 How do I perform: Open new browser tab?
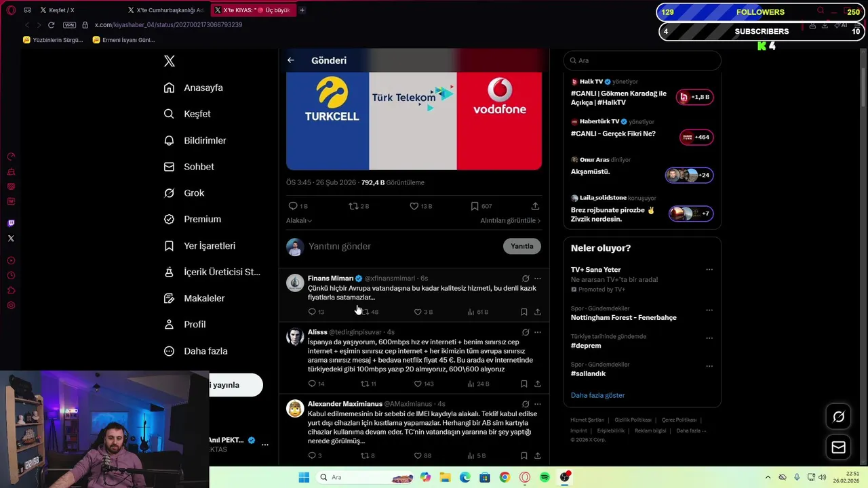[x=302, y=10]
